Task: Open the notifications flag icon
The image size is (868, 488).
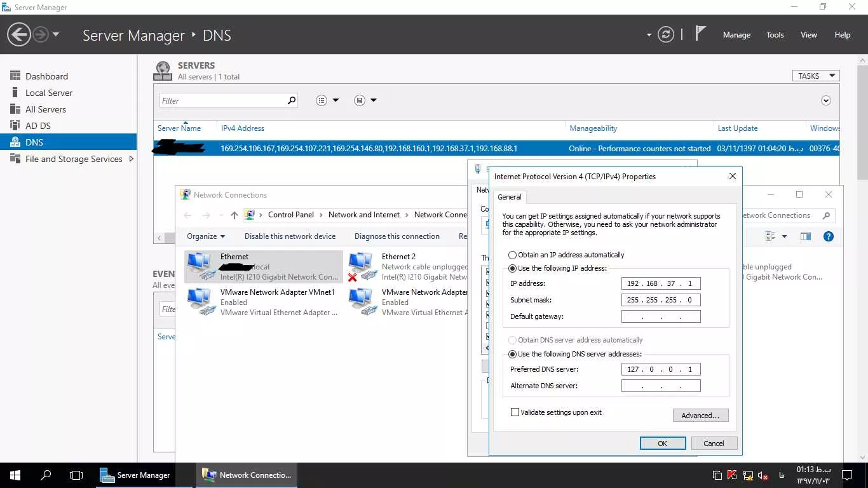Action: click(700, 34)
